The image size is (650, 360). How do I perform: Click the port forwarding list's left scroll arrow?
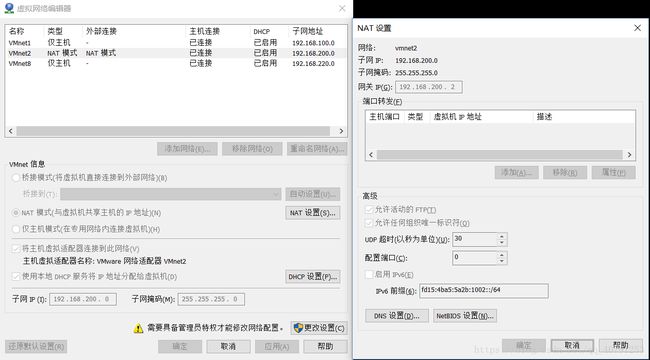tap(371, 155)
